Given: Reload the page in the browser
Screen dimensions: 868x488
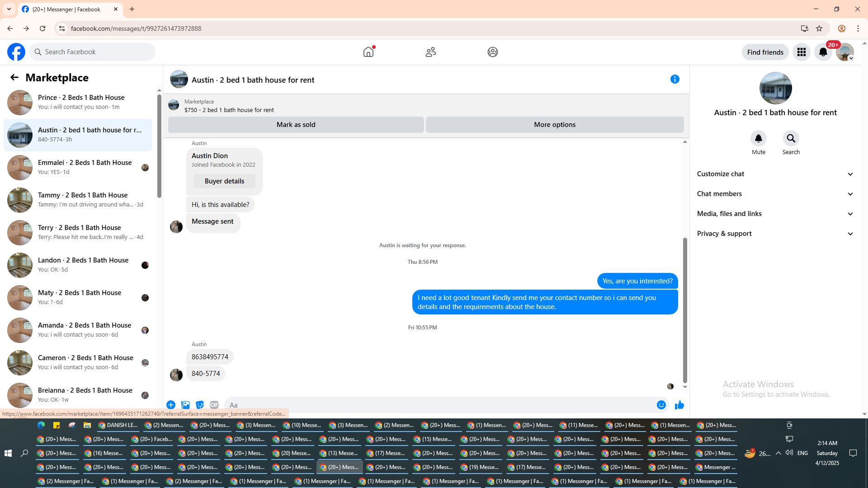Looking at the screenshot, I should click(x=42, y=28).
